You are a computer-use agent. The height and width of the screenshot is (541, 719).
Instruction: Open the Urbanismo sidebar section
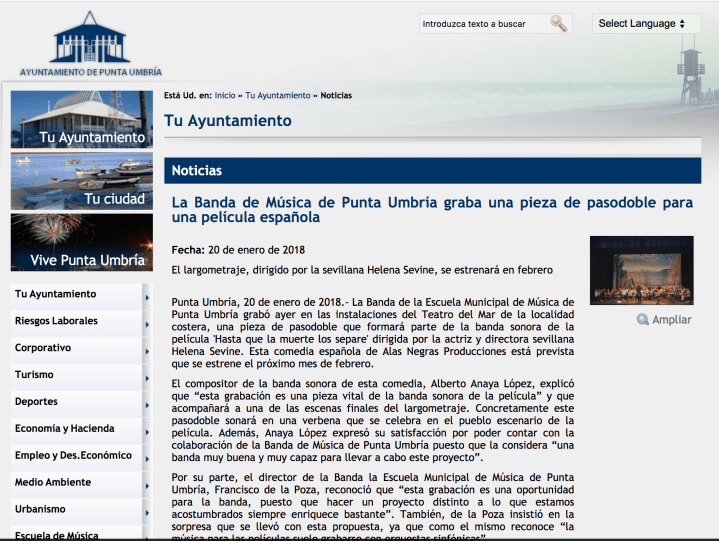42,510
